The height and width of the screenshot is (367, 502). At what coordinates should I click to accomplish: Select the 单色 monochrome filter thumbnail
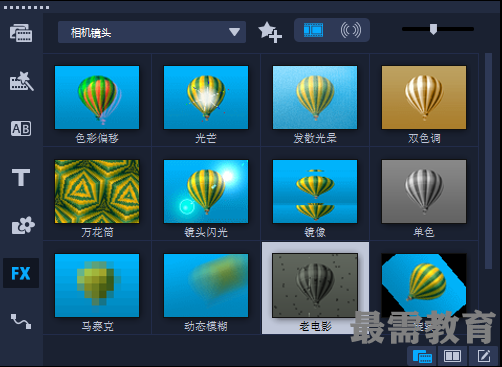[424, 191]
